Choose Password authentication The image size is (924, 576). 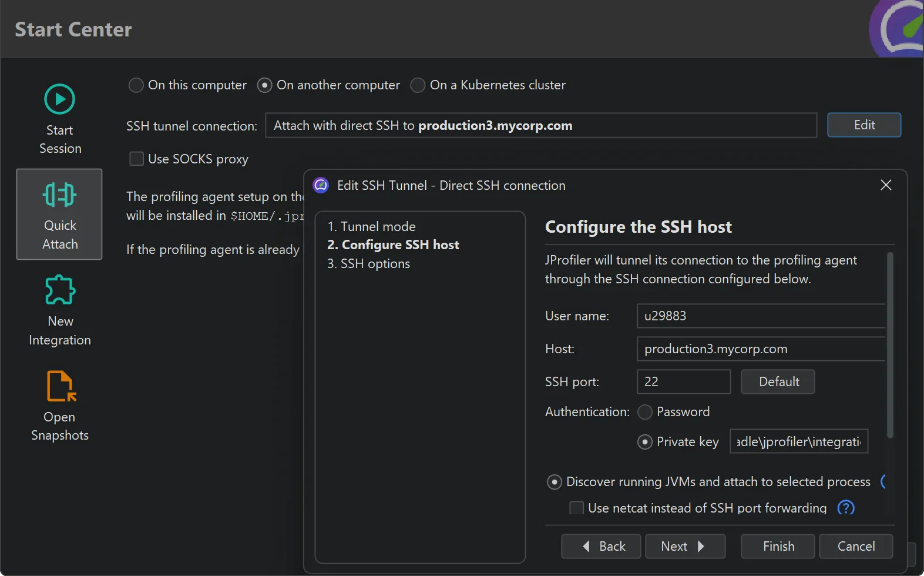[x=674, y=412]
